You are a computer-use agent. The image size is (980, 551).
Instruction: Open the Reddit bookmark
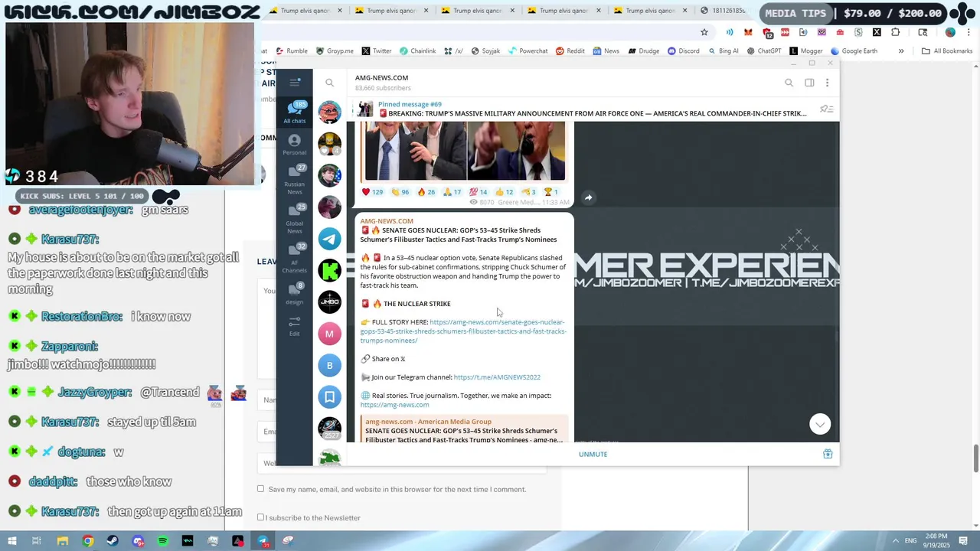click(570, 51)
